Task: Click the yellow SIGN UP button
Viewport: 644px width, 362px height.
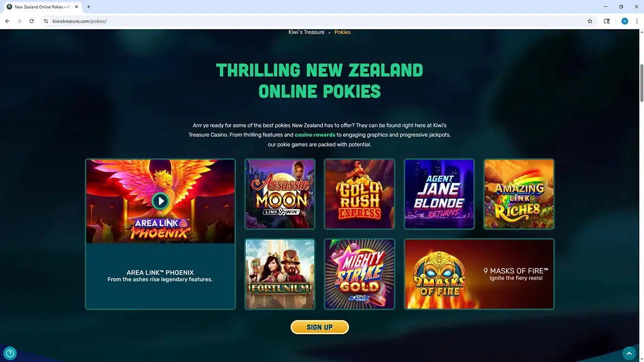Action: point(319,327)
